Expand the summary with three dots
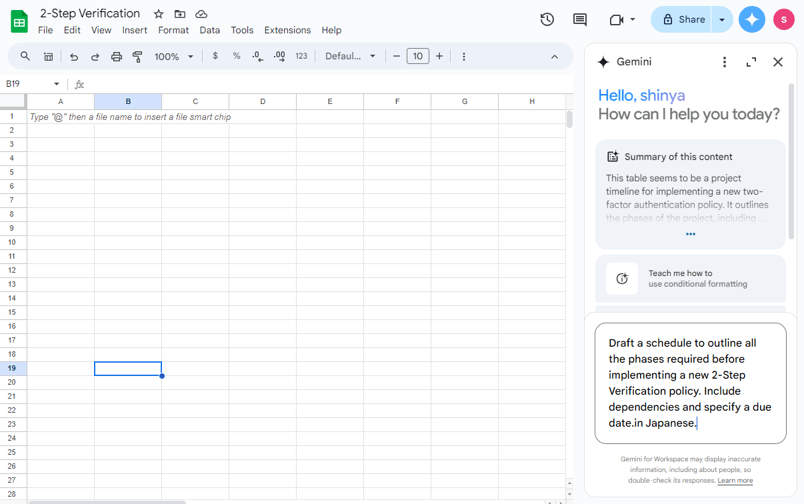Image resolution: width=804 pixels, height=504 pixels. [x=690, y=234]
